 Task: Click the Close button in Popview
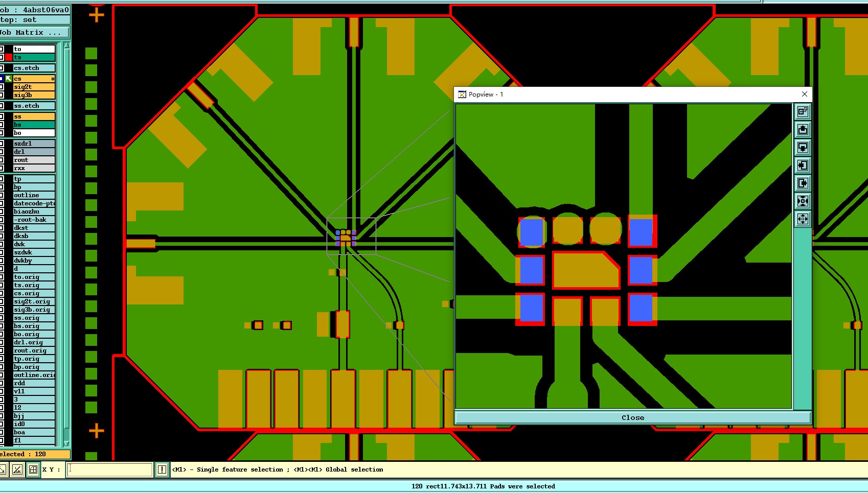pos(633,417)
